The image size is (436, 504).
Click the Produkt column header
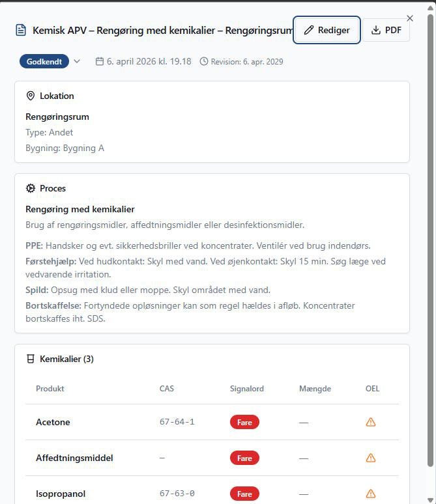pos(50,389)
